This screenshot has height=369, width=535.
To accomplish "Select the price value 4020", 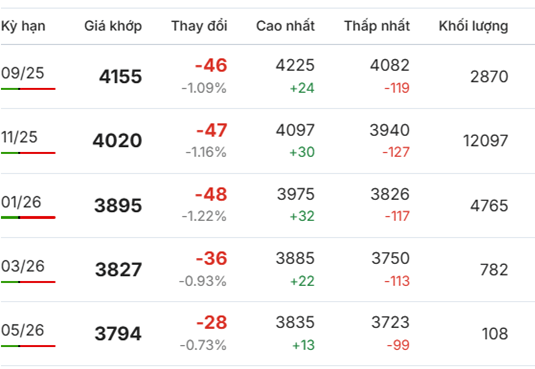I will 117,141.
